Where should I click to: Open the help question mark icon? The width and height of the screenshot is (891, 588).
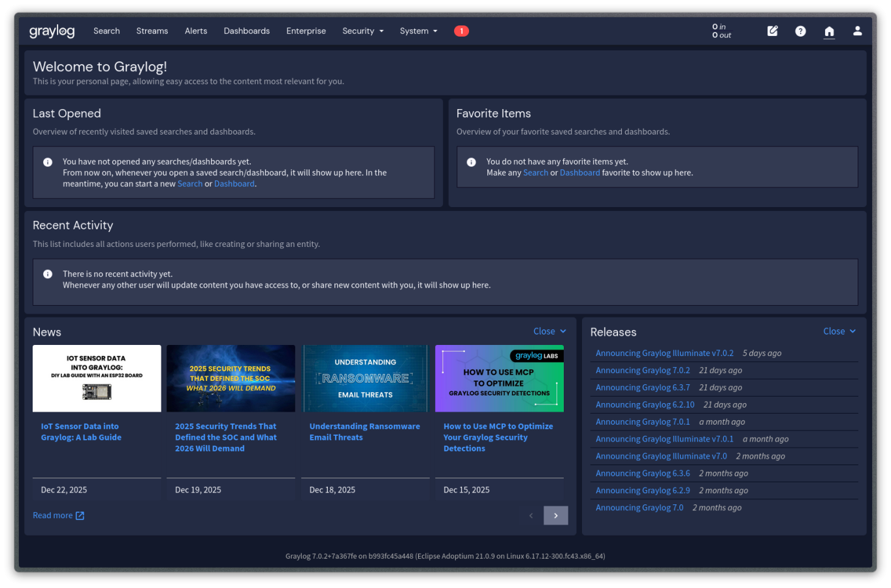click(x=800, y=31)
